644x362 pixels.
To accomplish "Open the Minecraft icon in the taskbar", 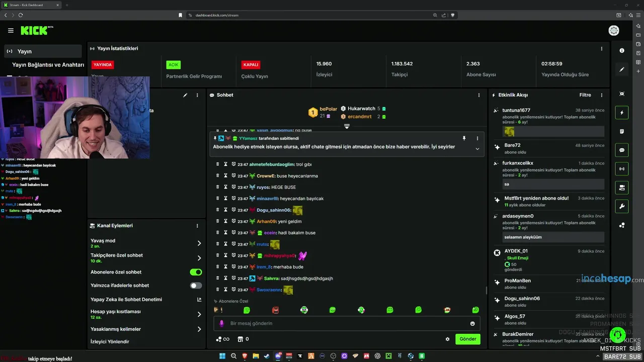I will [388, 356].
